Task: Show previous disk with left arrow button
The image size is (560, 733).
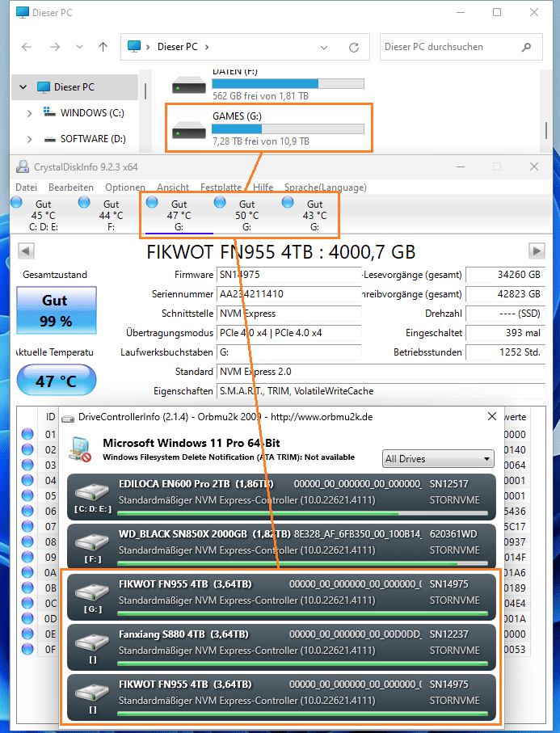Action: pyautogui.click(x=26, y=251)
